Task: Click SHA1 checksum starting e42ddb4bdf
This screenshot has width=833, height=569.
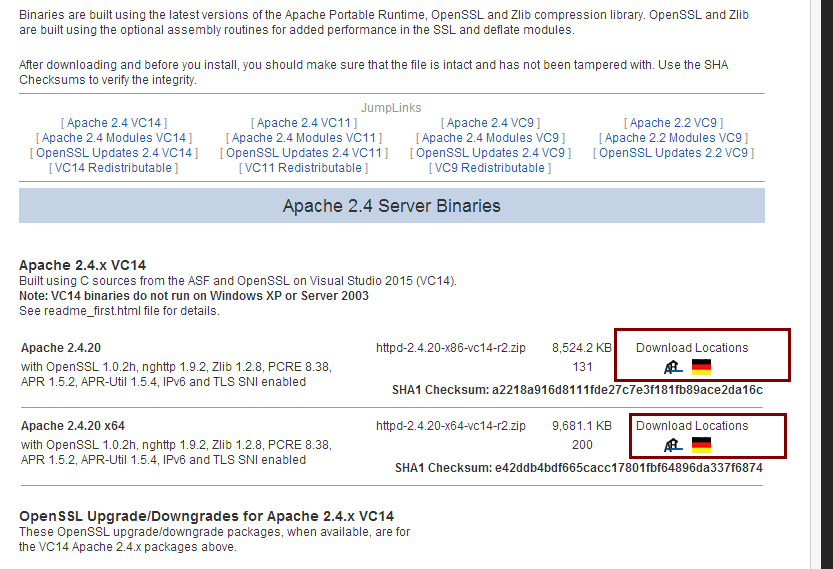Action: pos(628,468)
